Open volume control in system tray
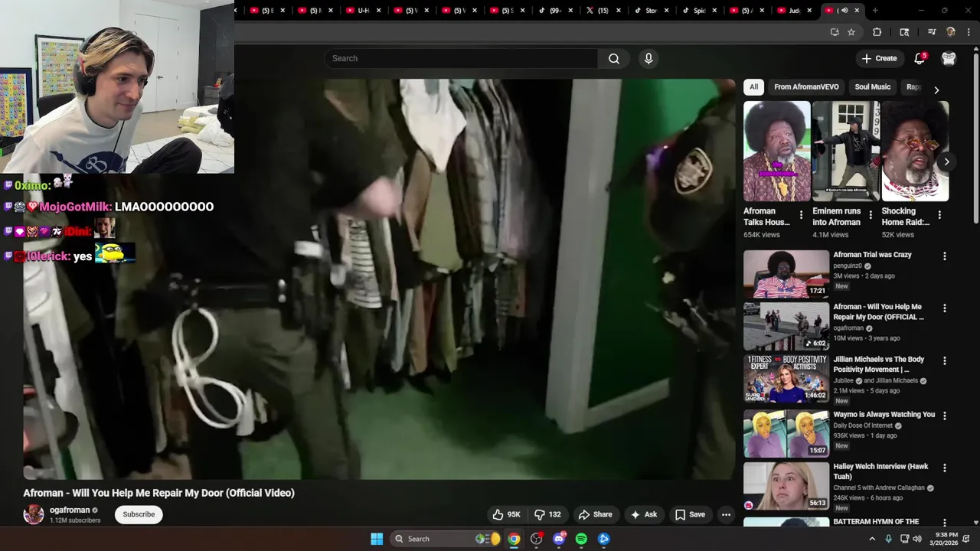 click(917, 539)
